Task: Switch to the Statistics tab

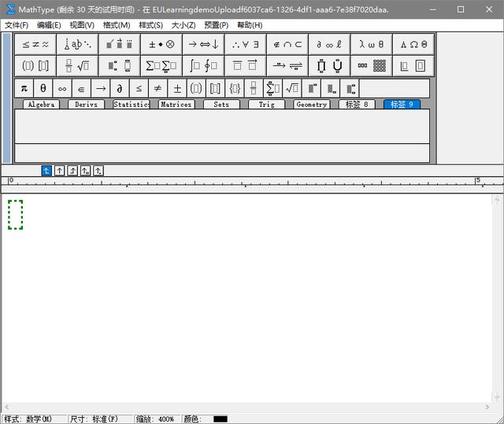Action: (x=132, y=105)
